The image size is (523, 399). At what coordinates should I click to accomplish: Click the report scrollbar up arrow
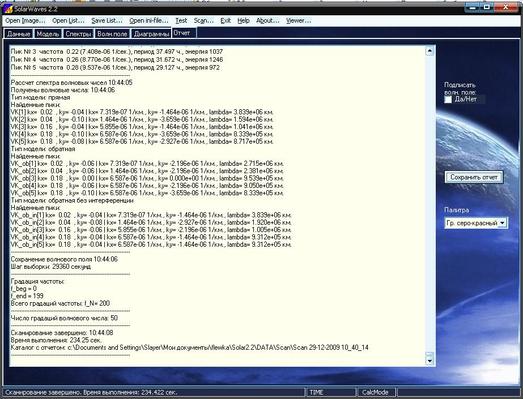(x=430, y=51)
